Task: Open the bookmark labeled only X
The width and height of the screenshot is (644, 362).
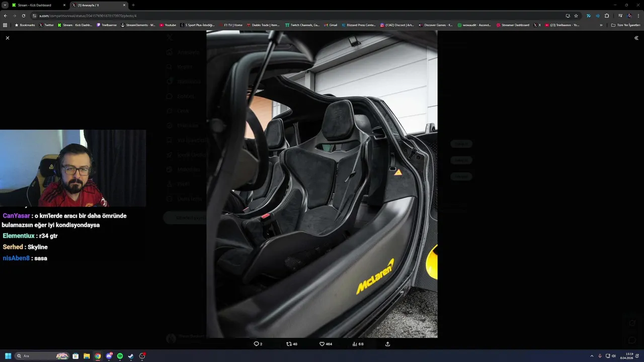Action: 537,25
